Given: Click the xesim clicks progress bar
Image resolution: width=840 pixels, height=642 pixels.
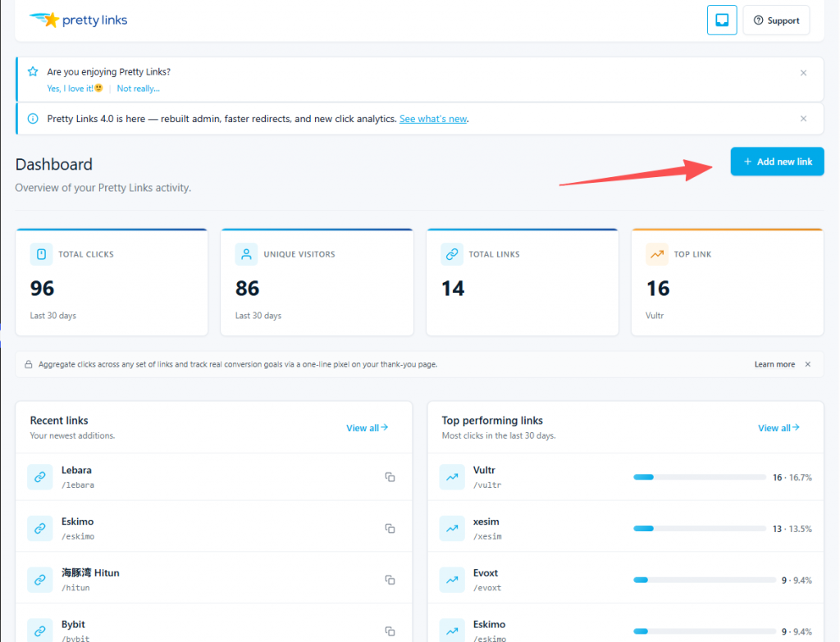Looking at the screenshot, I should pos(699,529).
